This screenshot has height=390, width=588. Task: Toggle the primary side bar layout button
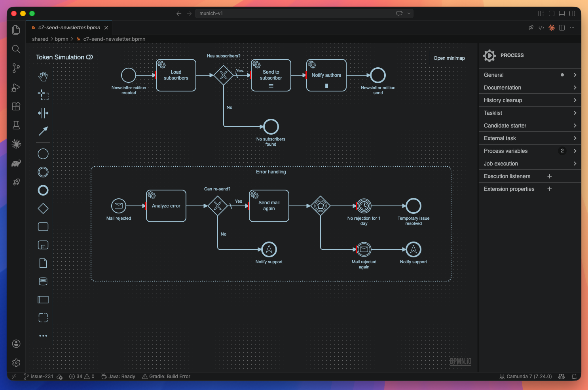coord(552,13)
